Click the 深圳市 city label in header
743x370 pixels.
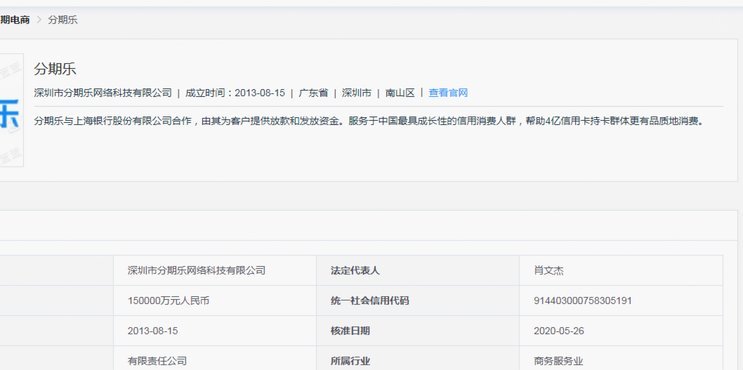(x=357, y=93)
